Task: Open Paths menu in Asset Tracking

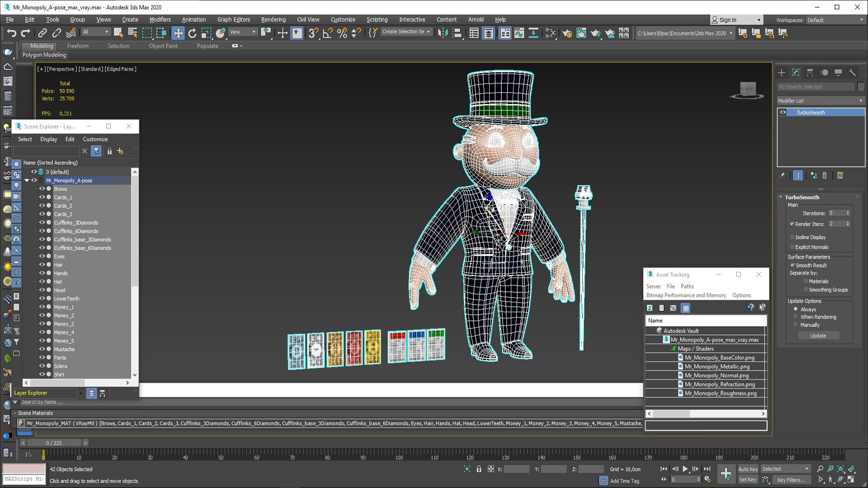Action: (x=687, y=286)
